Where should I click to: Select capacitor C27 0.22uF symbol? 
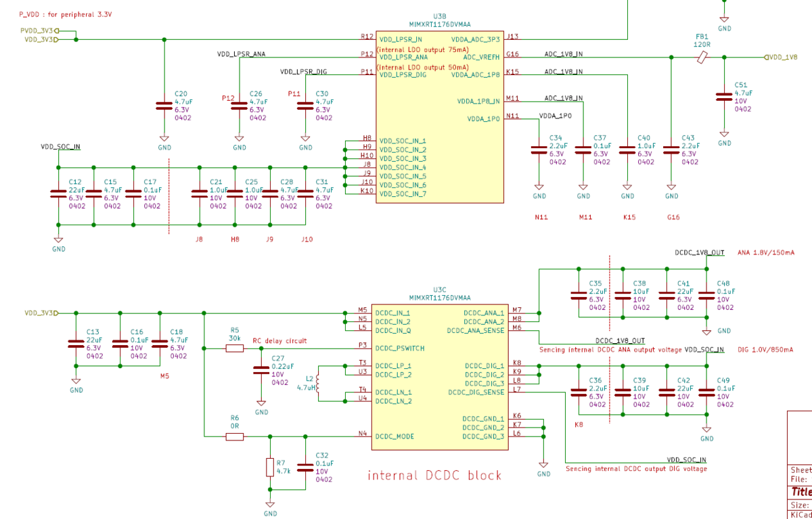pyautogui.click(x=261, y=370)
